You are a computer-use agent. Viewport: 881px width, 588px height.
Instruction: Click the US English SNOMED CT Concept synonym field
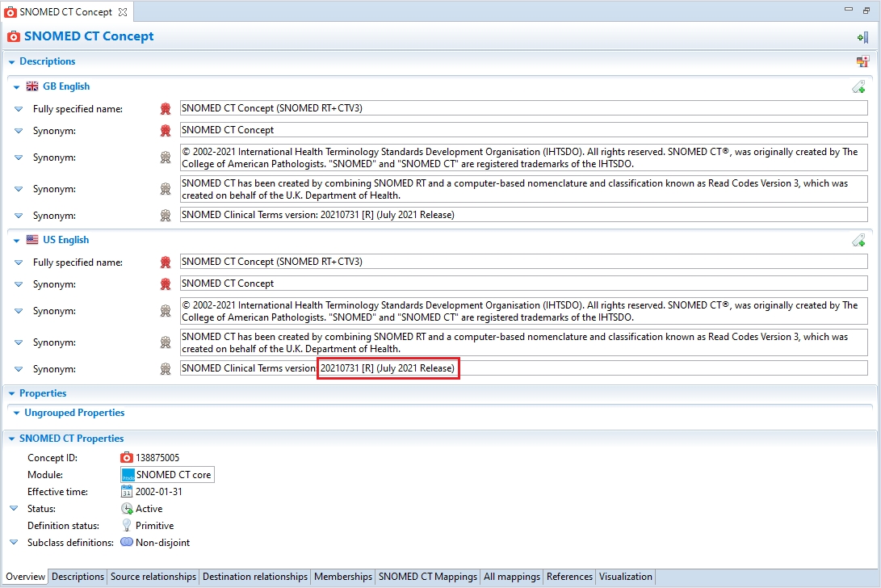tap(522, 283)
